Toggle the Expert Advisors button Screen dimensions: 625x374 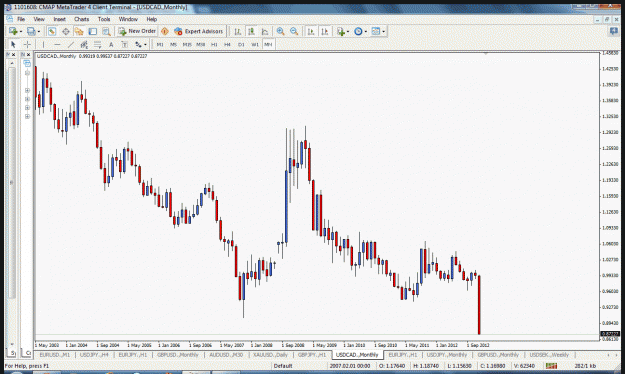point(199,31)
